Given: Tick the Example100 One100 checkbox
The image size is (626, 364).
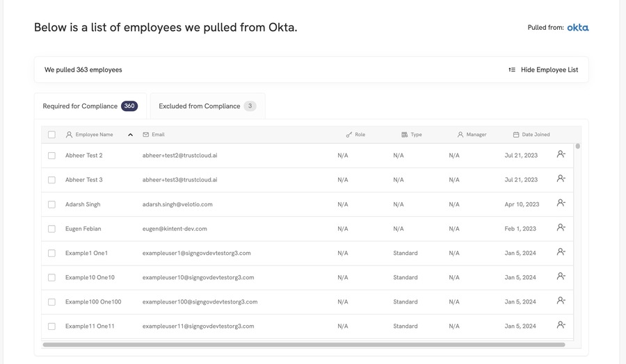Looking at the screenshot, I should pyautogui.click(x=51, y=301).
